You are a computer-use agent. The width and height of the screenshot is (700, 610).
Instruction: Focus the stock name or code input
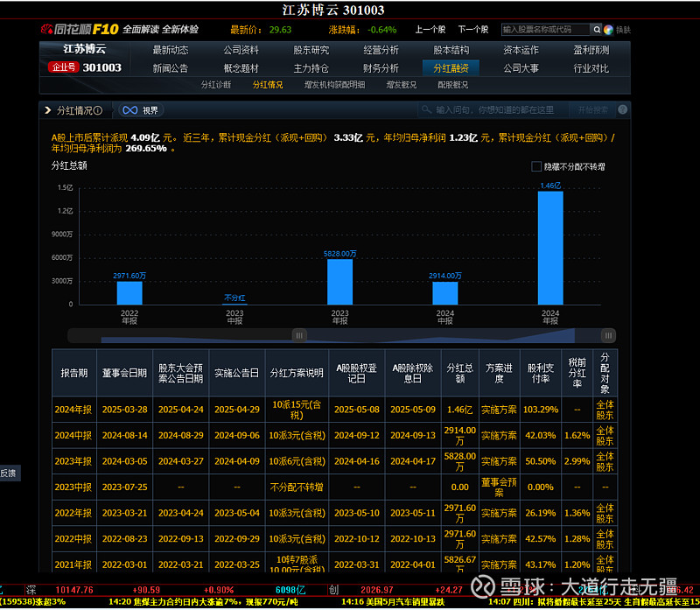(x=545, y=30)
